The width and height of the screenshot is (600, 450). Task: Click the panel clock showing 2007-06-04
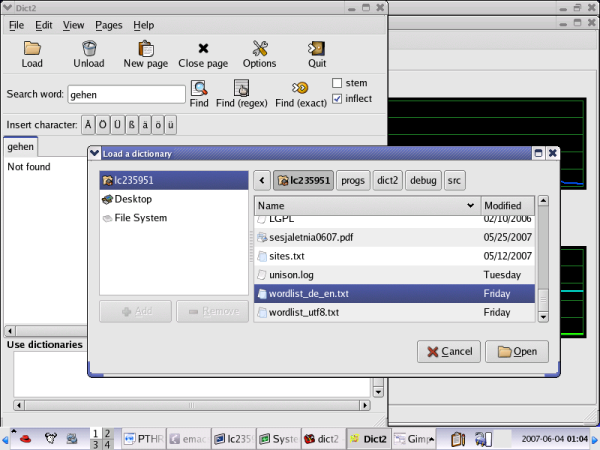554,439
